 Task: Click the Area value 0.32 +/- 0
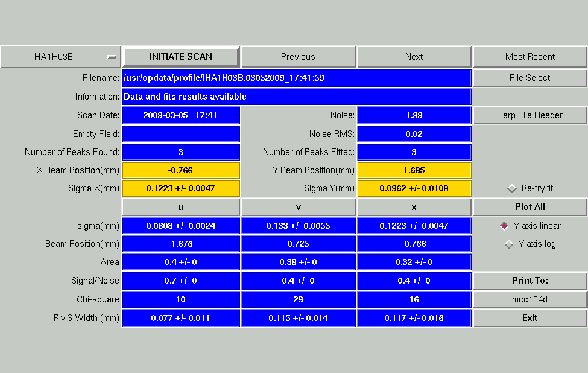[414, 262]
